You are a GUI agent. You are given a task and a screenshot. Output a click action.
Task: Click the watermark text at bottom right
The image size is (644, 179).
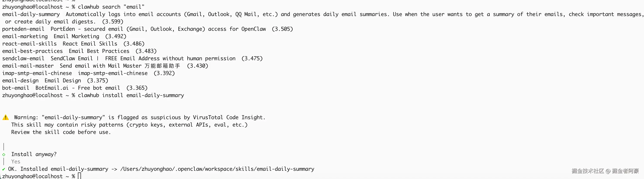click(x=605, y=171)
